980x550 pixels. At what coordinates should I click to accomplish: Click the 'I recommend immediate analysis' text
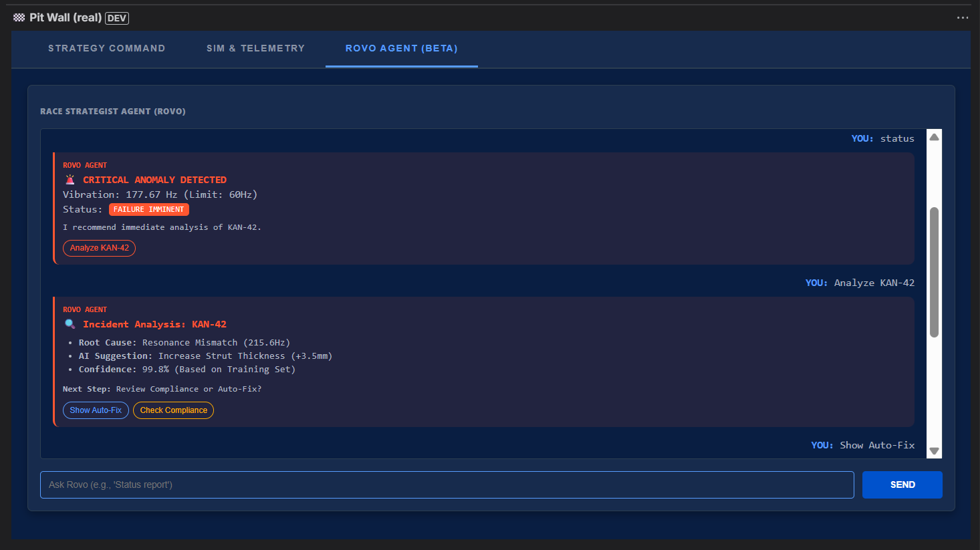coord(162,227)
